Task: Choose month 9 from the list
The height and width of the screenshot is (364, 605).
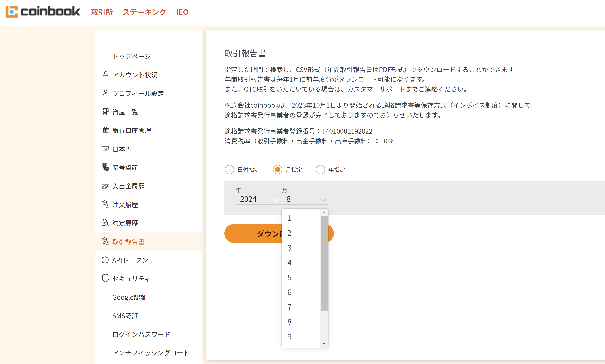Action: point(301,337)
